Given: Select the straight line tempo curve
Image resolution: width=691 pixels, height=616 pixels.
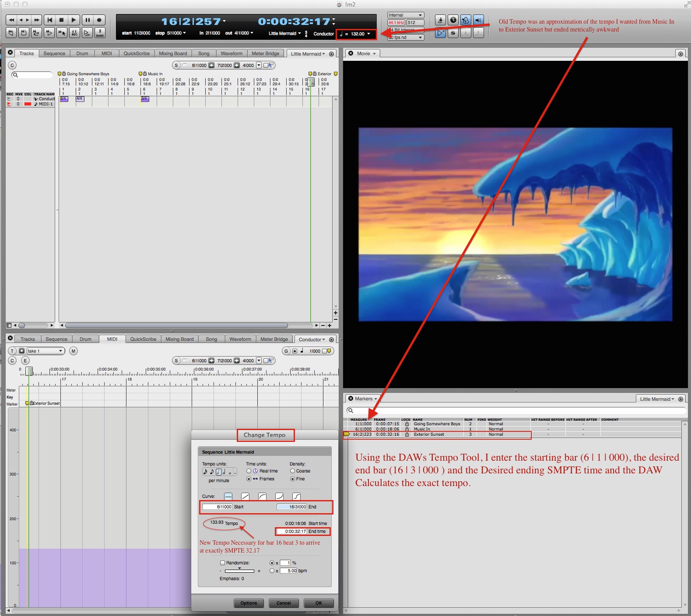Looking at the screenshot, I should click(x=228, y=496).
